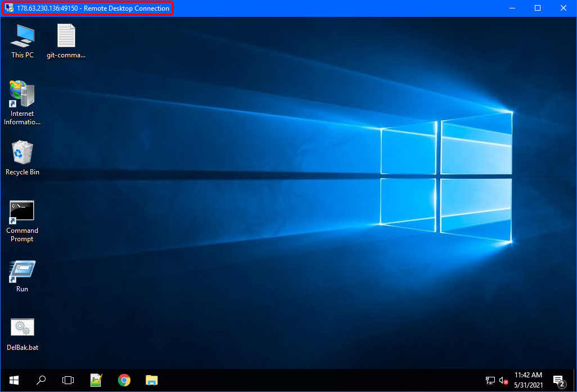Click the Show desktop sliver on the taskbar
The width and height of the screenshot is (577, 392).
tap(574, 380)
